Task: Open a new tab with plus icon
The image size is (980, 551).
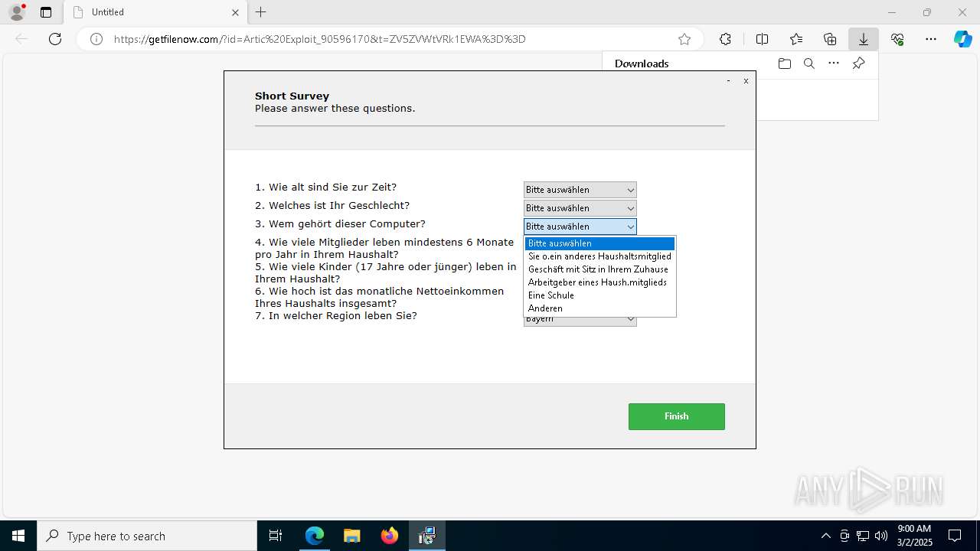Action: [x=261, y=12]
